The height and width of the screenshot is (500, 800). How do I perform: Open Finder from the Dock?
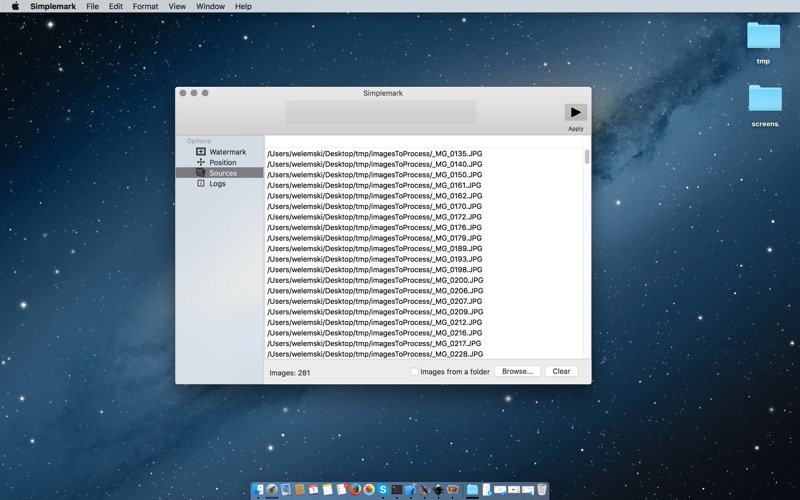[x=258, y=490]
